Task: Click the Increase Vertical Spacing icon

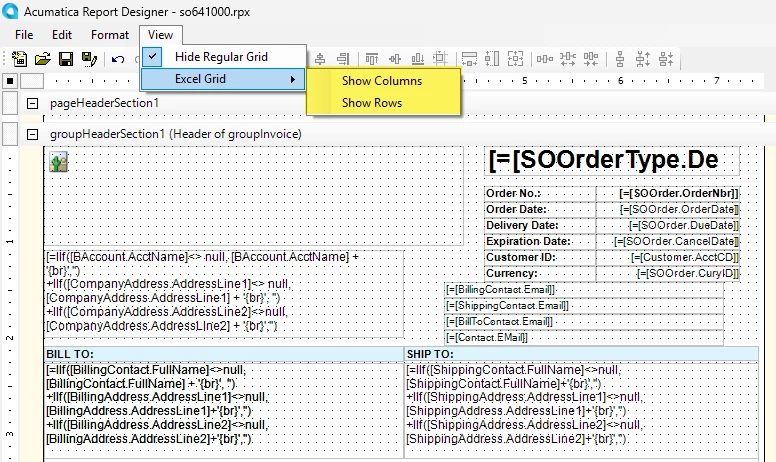Action: (x=642, y=59)
